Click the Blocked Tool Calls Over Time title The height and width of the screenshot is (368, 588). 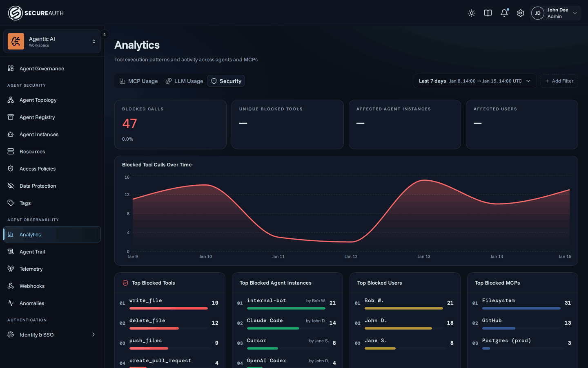pyautogui.click(x=157, y=165)
